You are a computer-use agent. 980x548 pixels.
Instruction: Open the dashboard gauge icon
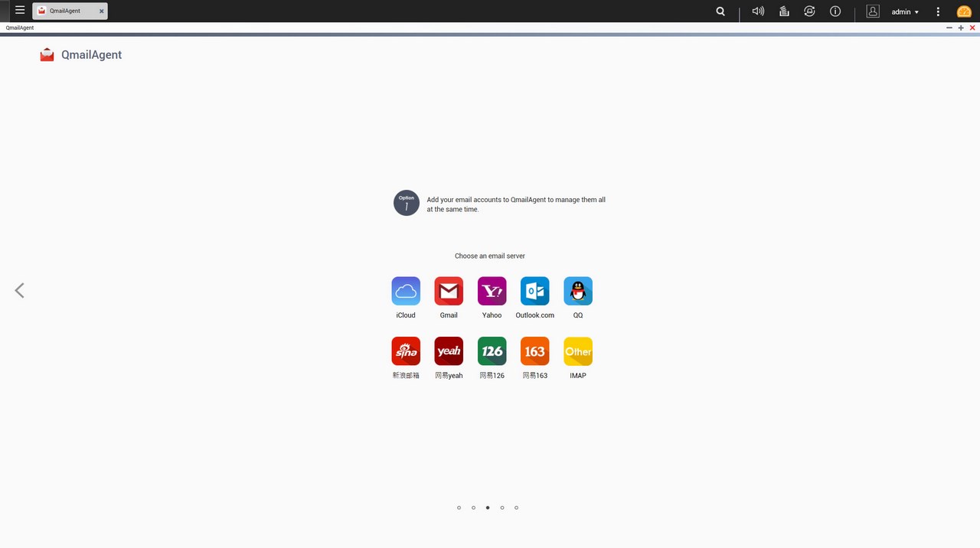click(964, 11)
